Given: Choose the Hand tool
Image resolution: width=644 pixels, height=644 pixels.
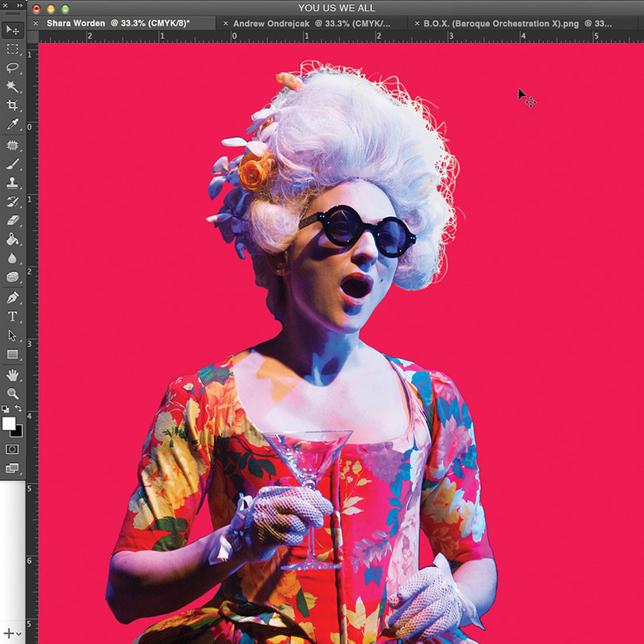Looking at the screenshot, I should [12, 374].
